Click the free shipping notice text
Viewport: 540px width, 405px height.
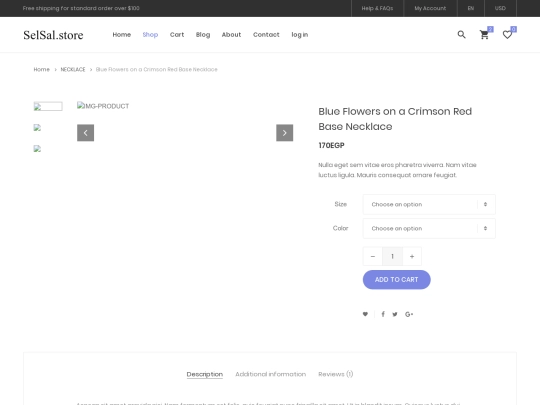[x=81, y=8]
